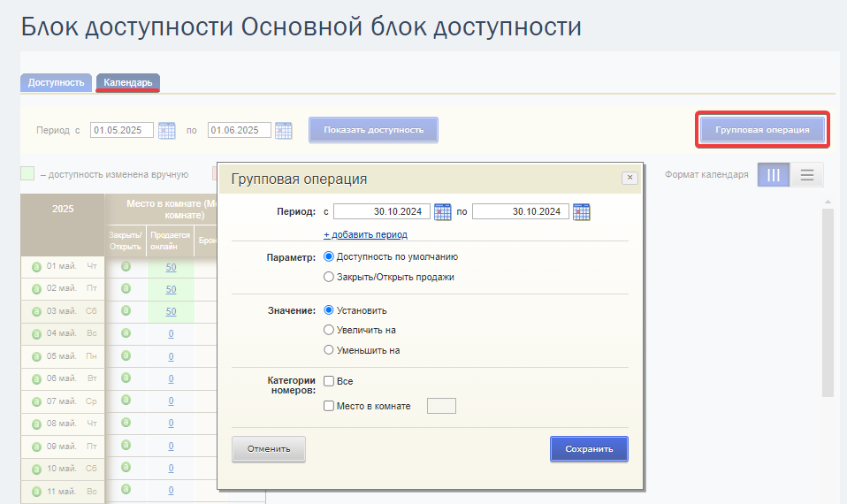Click green icon beside 06 май date
This screenshot has height=504, width=847.
click(36, 379)
